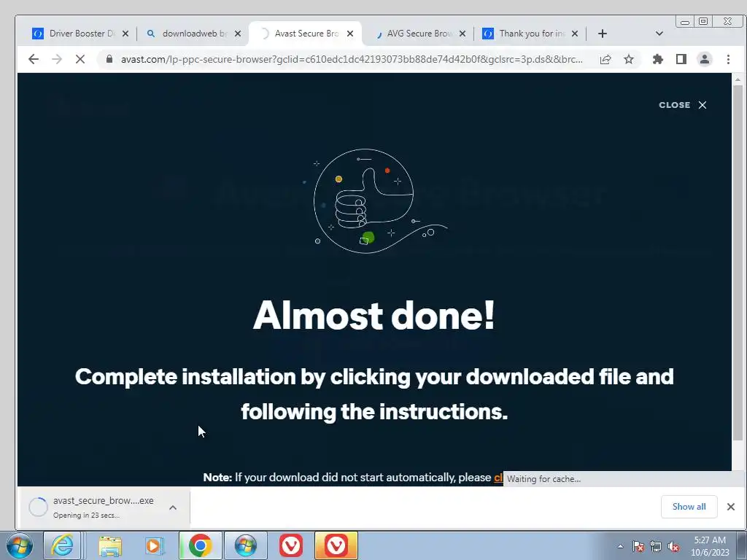This screenshot has height=560, width=747.
Task: Dismiss the downloads bar
Action: click(731, 507)
